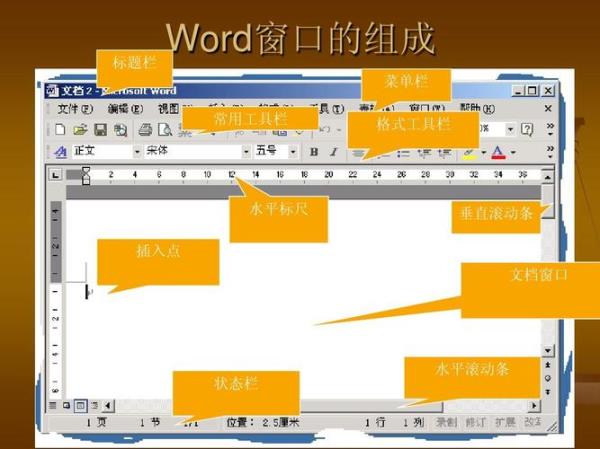Screen dimensions: 600x449
Task: Click the Increase Indent icon
Action: [x=444, y=154]
